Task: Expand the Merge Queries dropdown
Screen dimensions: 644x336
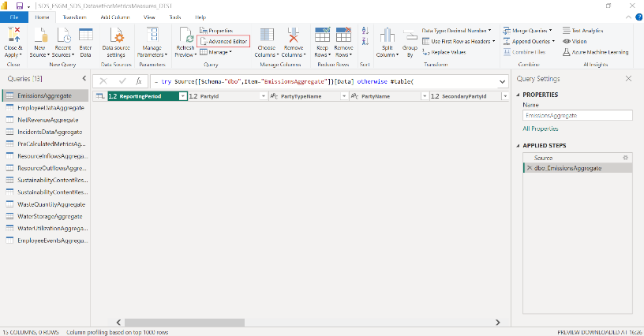Action: pos(550,30)
